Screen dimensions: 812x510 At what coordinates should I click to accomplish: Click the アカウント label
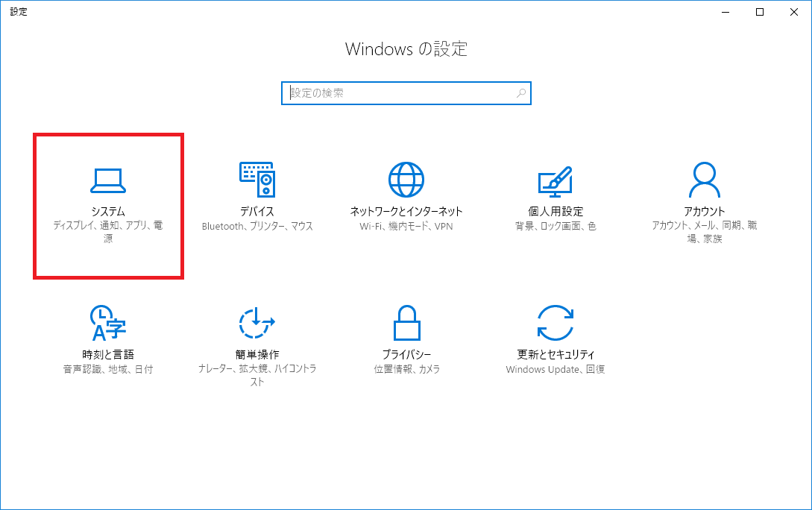705,211
